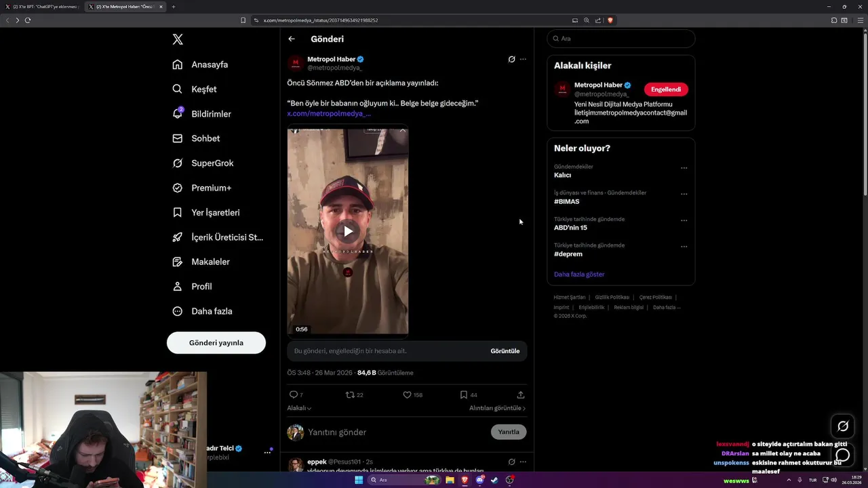Click back arrow next to Gönderi
868x488 pixels.
[x=292, y=39]
